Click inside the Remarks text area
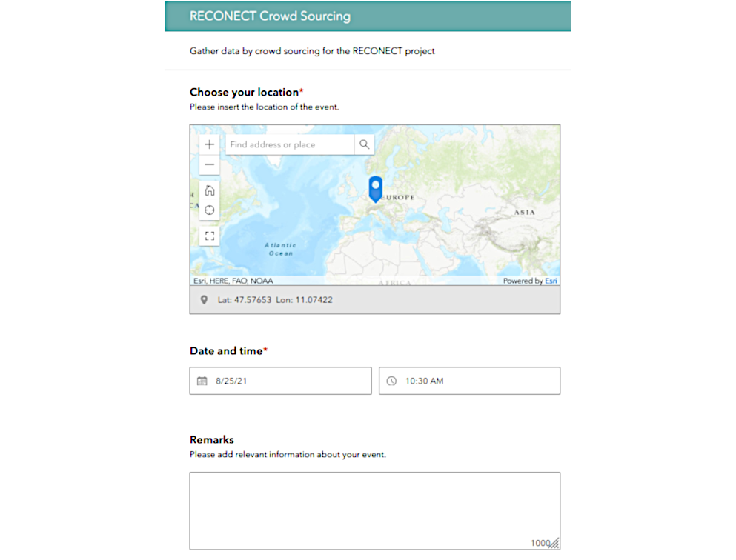The height and width of the screenshot is (560, 736). click(x=374, y=511)
